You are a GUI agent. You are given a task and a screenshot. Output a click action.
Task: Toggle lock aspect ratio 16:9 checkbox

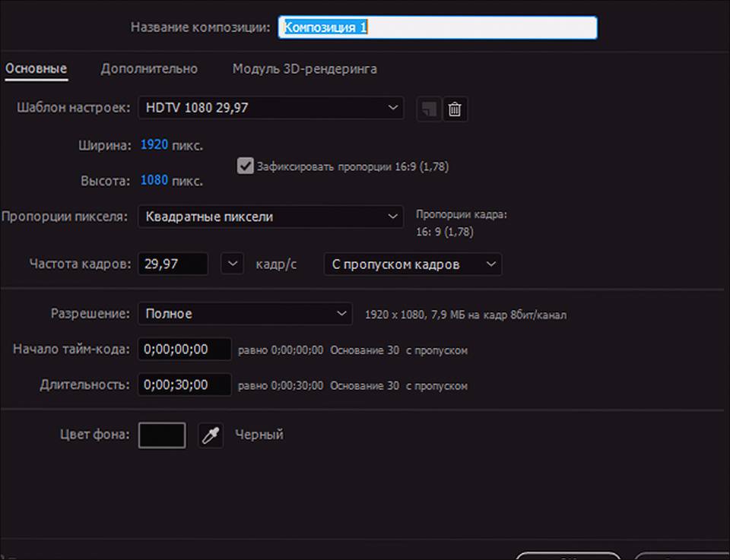(245, 166)
